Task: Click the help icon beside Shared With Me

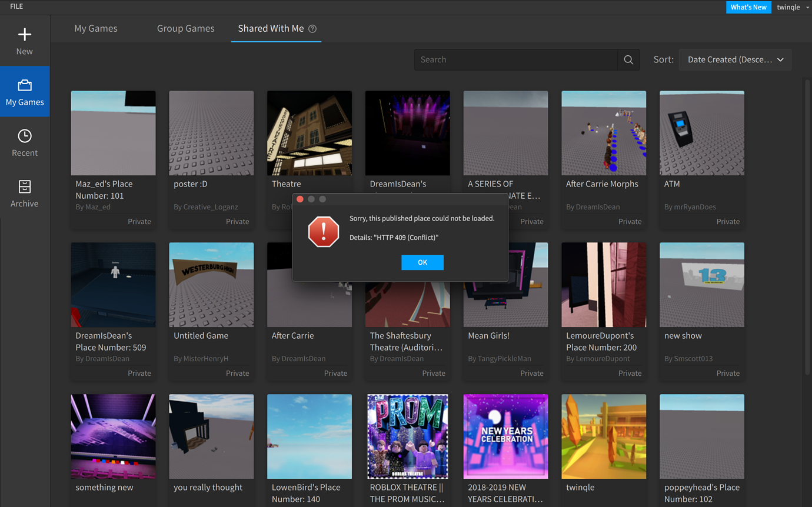Action: click(x=312, y=29)
